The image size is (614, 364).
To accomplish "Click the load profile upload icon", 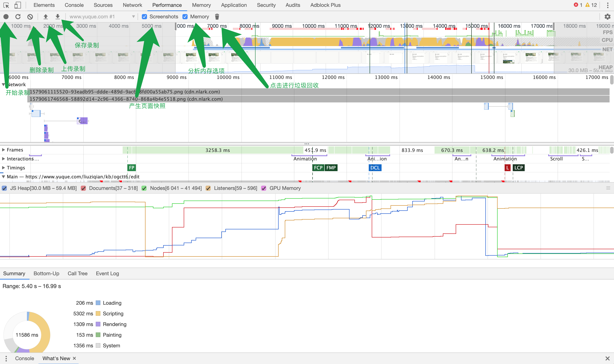I will 46,17.
